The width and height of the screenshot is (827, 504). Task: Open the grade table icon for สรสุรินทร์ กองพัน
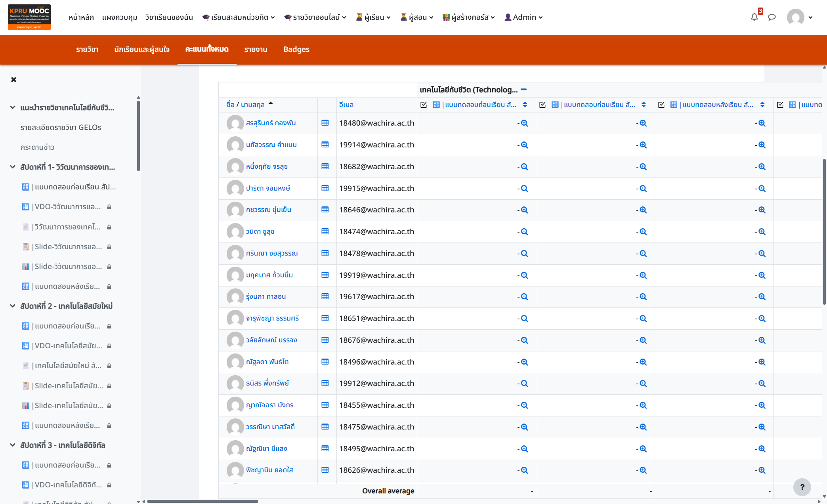pos(325,123)
